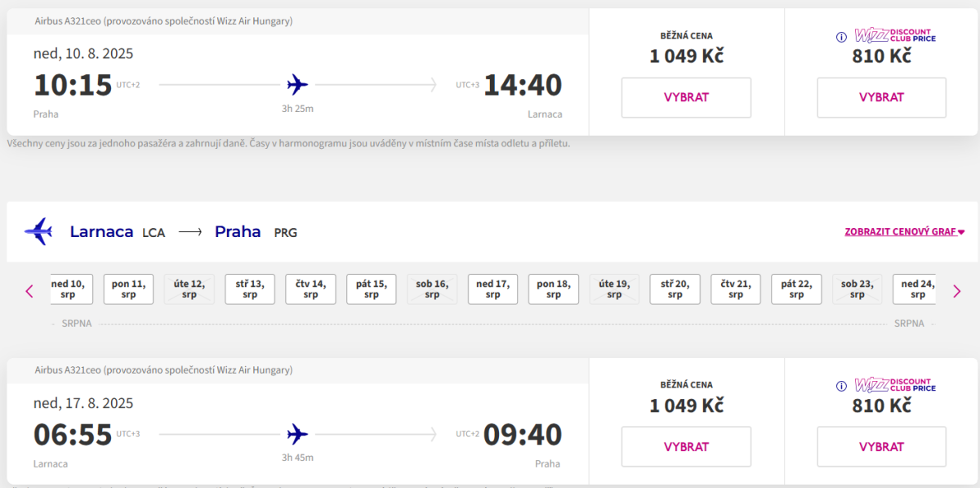This screenshot has width=980, height=488.
Task: Pick the pát 15, srp date tab
Action: click(x=372, y=289)
